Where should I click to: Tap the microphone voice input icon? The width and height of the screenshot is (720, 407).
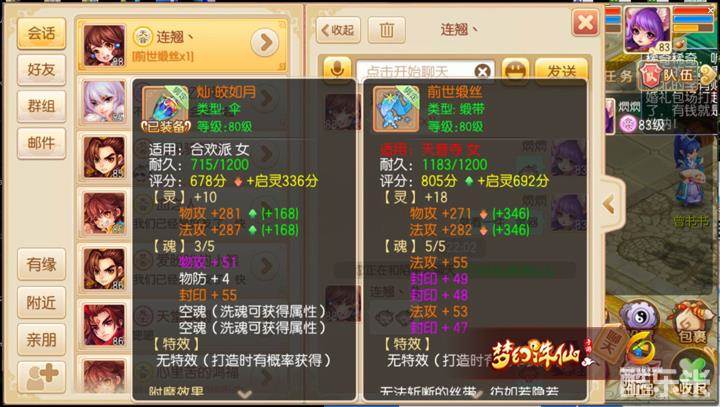click(337, 69)
